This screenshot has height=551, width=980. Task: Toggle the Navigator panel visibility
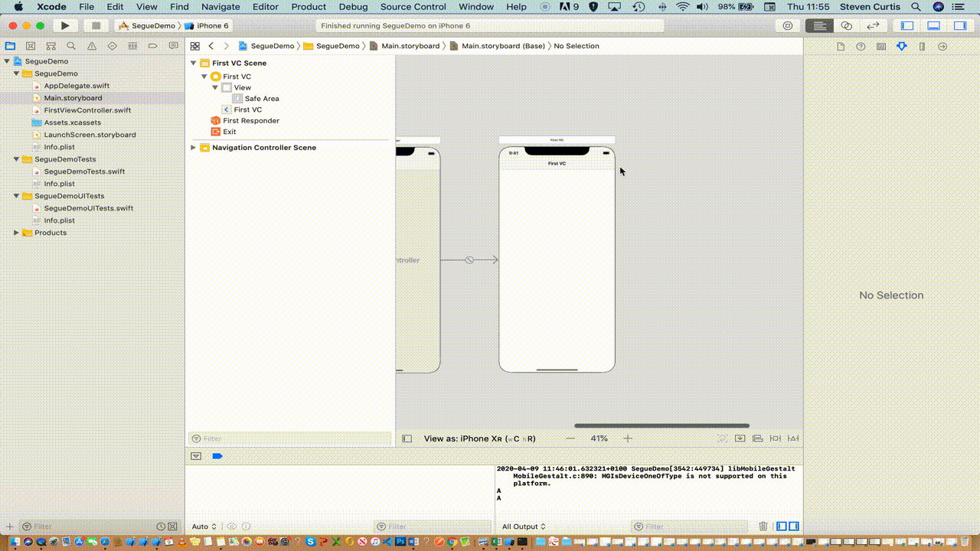click(x=907, y=25)
